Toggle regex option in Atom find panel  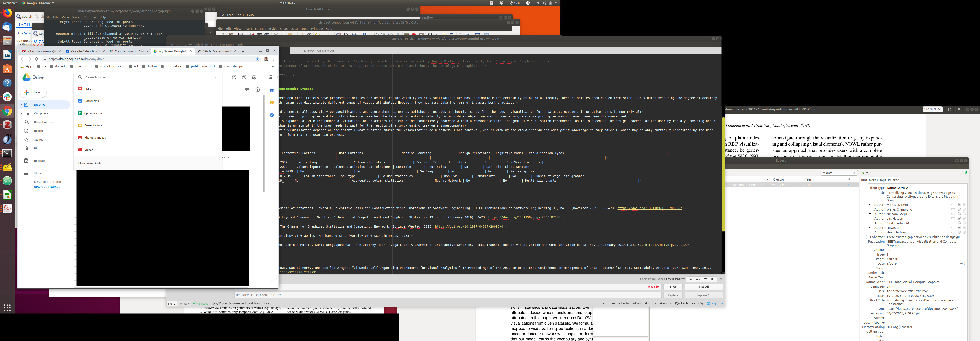point(690,279)
